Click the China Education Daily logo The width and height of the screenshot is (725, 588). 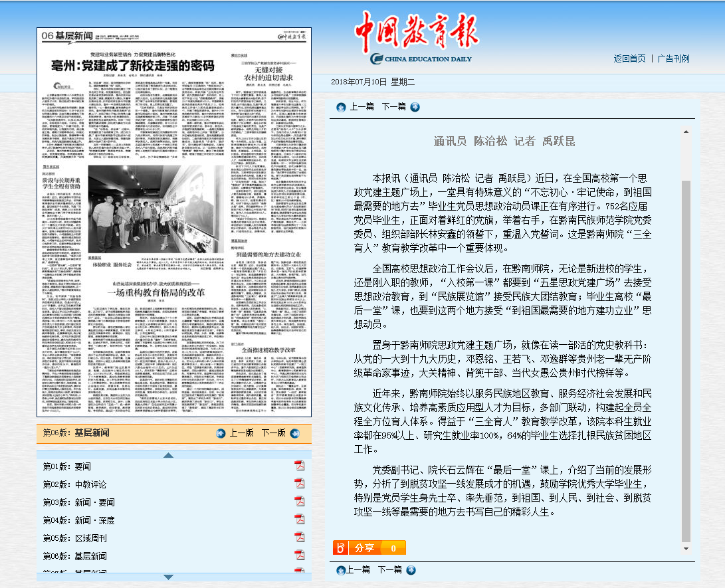tap(417, 37)
